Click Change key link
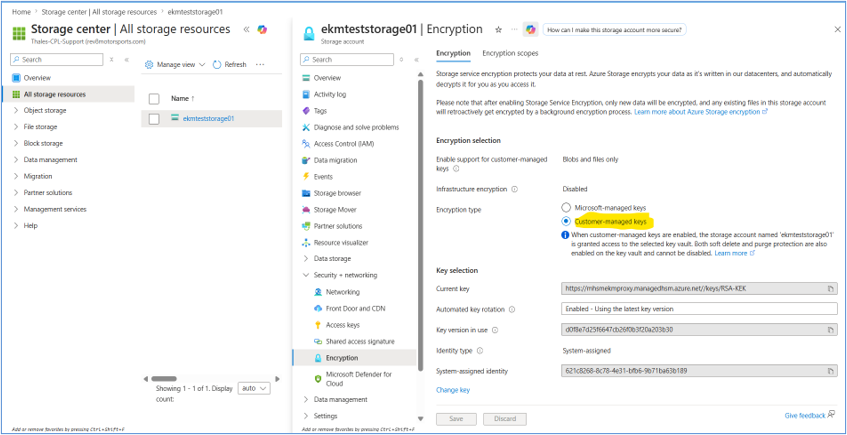 pos(453,390)
